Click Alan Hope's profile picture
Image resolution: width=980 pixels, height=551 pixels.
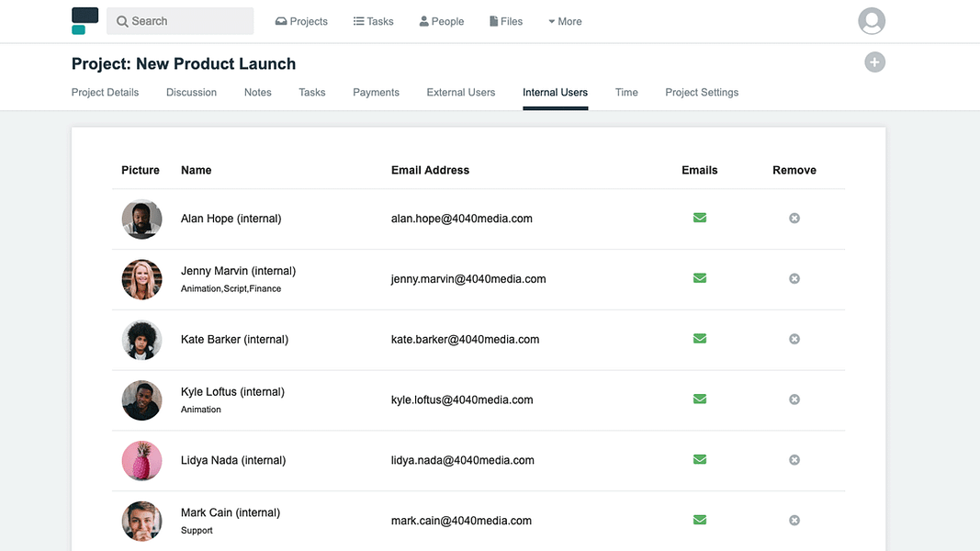point(141,219)
